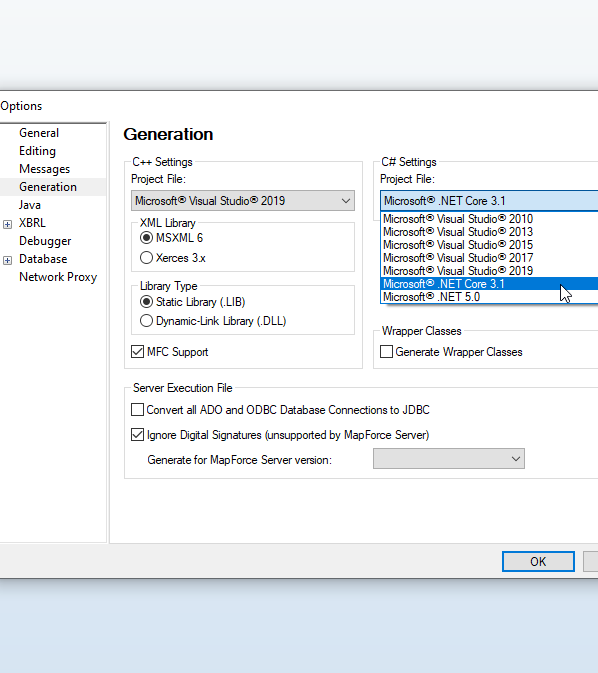The width and height of the screenshot is (598, 673).
Task: Open MapForce Server version dropdown
Action: click(x=449, y=459)
